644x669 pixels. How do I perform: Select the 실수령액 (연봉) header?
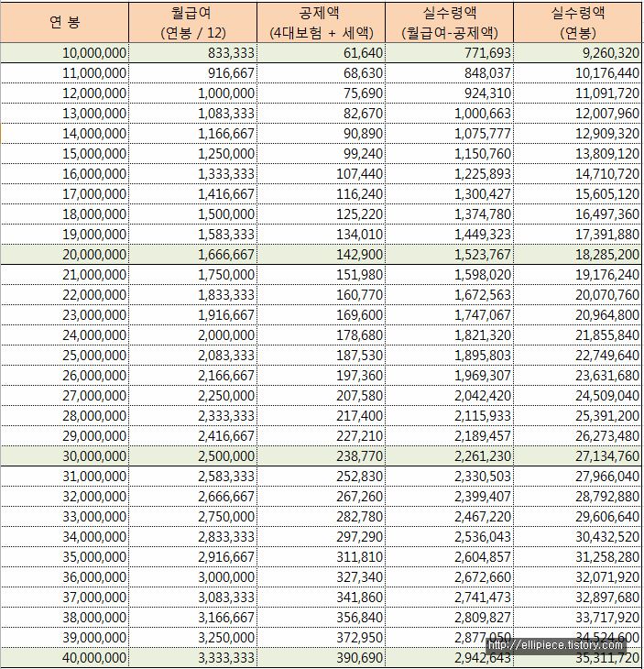click(x=578, y=22)
